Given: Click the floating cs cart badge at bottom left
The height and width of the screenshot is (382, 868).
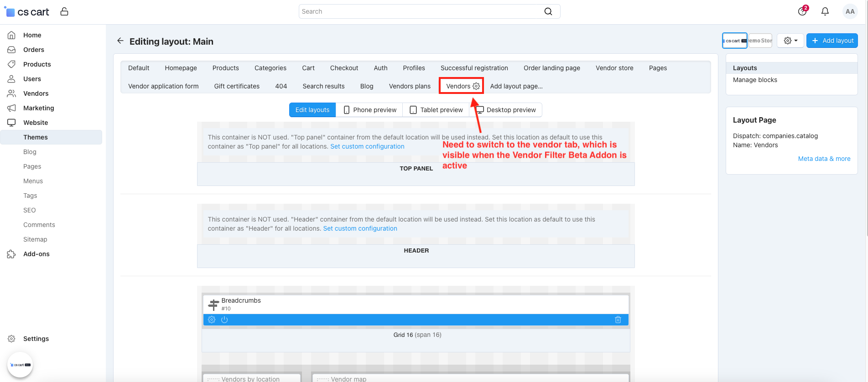Looking at the screenshot, I should pyautogui.click(x=20, y=365).
